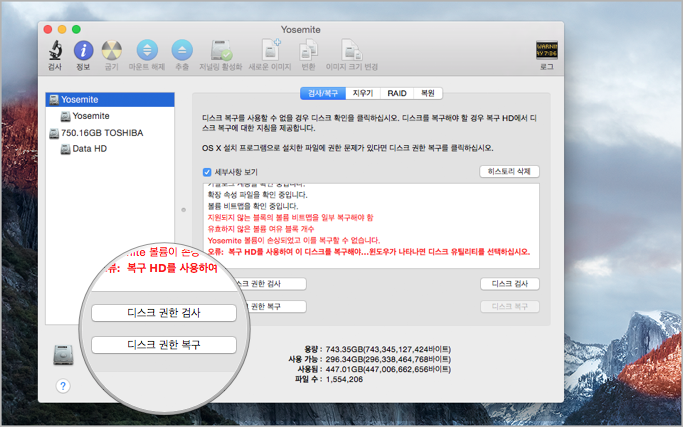Viewport: 683px width, 427px height.
Task: Click the 이미지 크기 변경 resize icon
Action: [x=351, y=50]
